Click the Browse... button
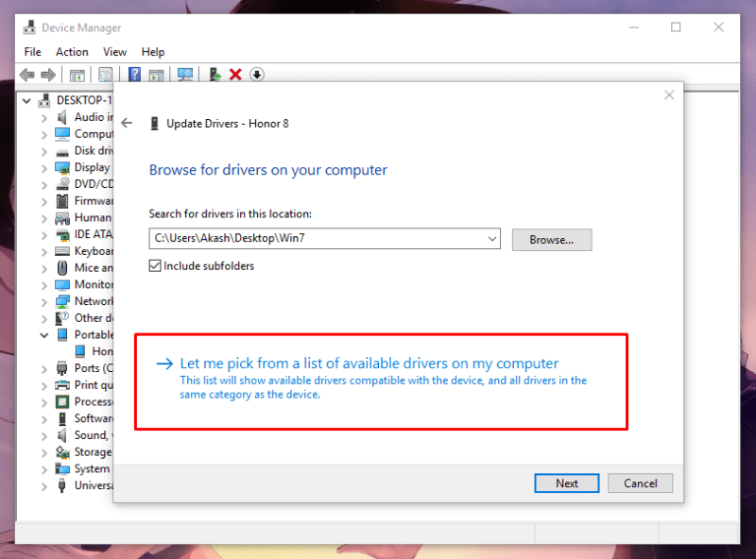 [x=552, y=240]
